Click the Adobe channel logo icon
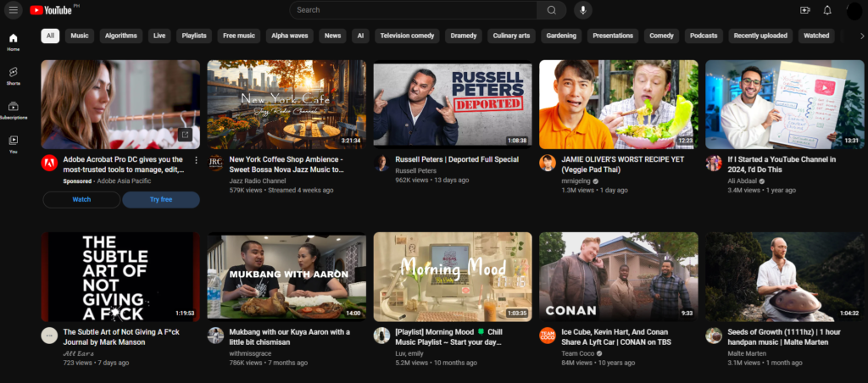Screen dimensions: 868x383 point(49,163)
